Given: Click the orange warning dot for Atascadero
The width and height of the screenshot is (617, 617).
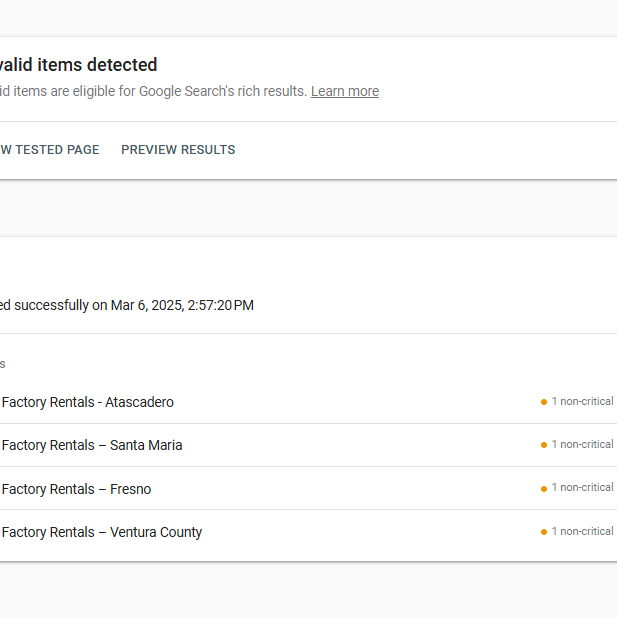Looking at the screenshot, I should [x=544, y=402].
